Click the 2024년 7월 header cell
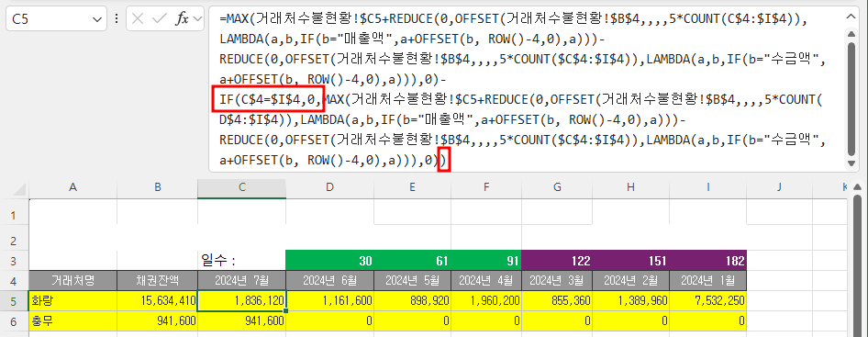 point(241,280)
